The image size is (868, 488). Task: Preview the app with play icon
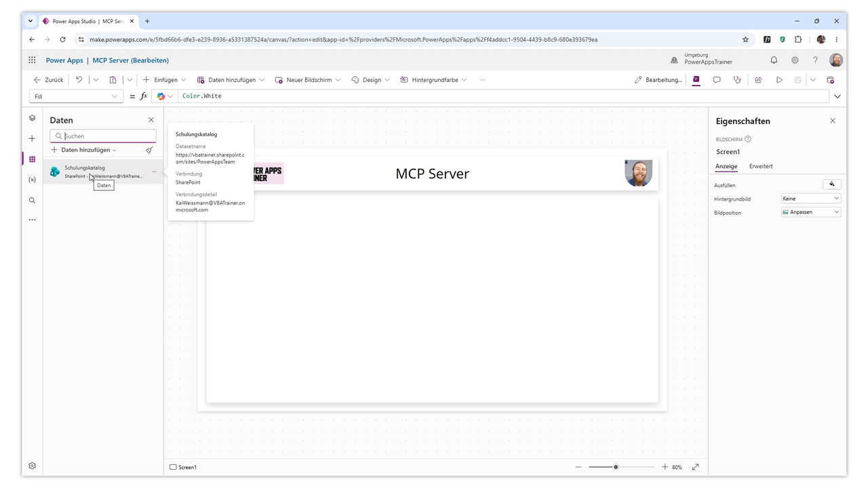point(779,80)
